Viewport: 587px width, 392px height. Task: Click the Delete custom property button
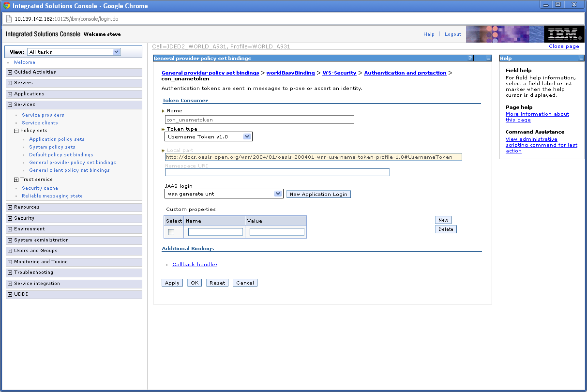pos(446,229)
